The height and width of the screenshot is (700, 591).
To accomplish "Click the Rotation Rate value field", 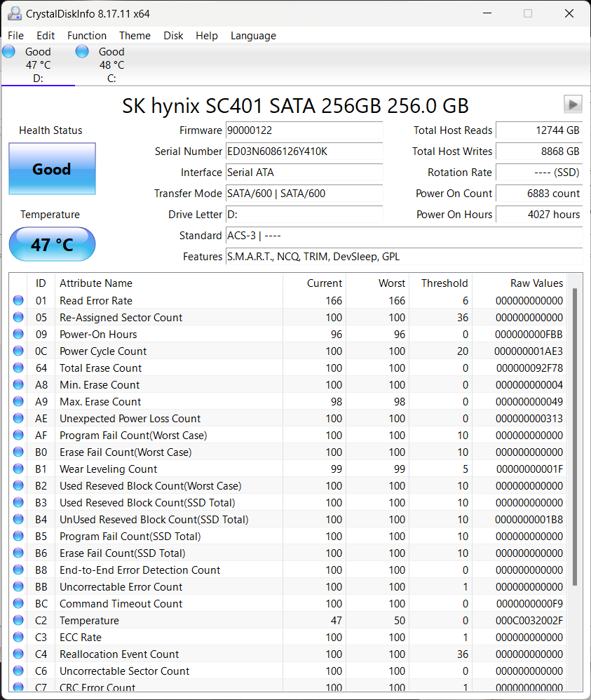I will (x=539, y=173).
